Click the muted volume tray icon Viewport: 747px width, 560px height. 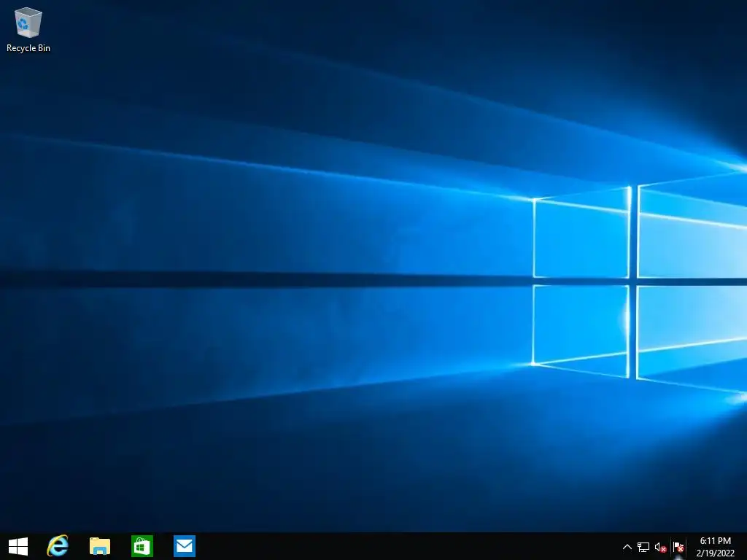(x=660, y=547)
